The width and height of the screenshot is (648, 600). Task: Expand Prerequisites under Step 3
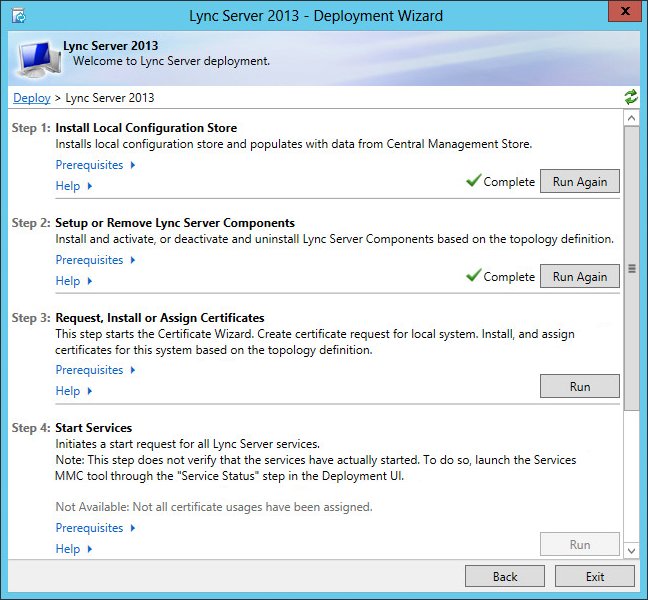[x=95, y=370]
